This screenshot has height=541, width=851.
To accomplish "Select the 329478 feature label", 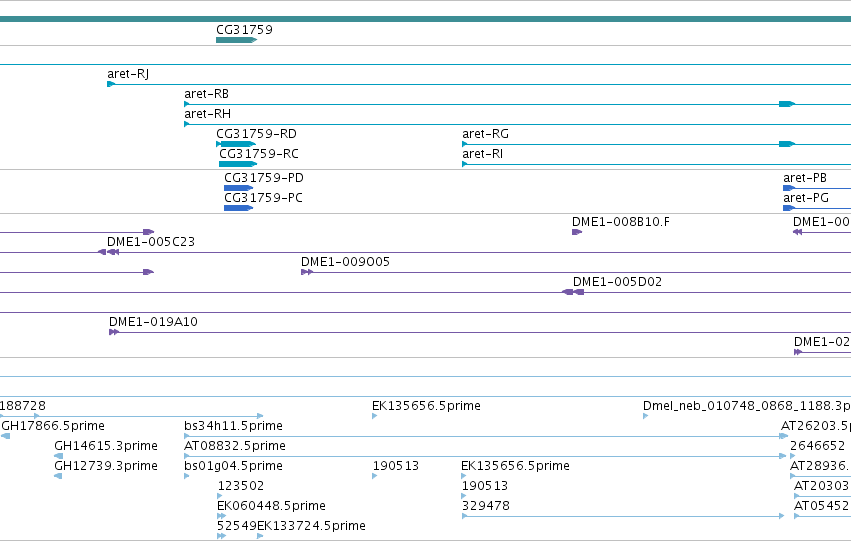I will point(486,506).
